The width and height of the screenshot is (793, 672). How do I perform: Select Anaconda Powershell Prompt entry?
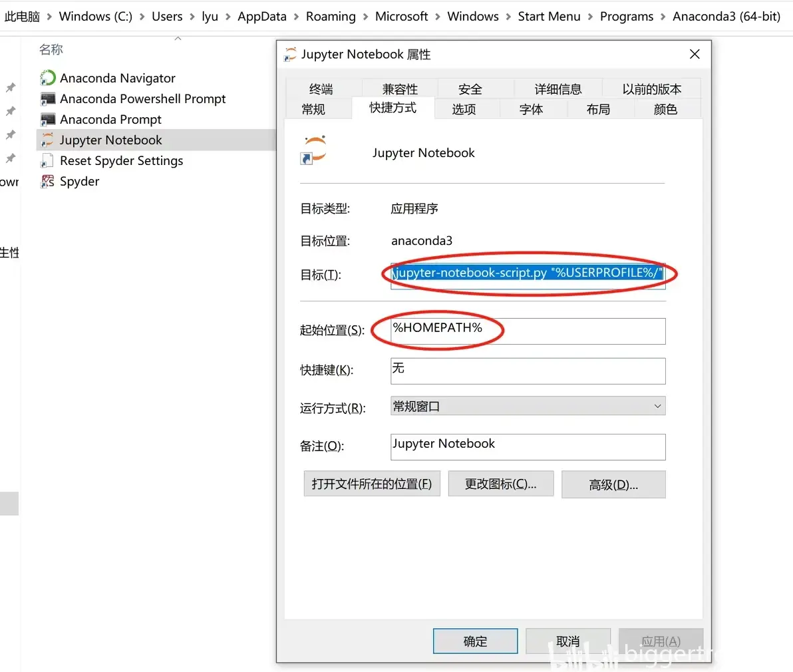[142, 98]
